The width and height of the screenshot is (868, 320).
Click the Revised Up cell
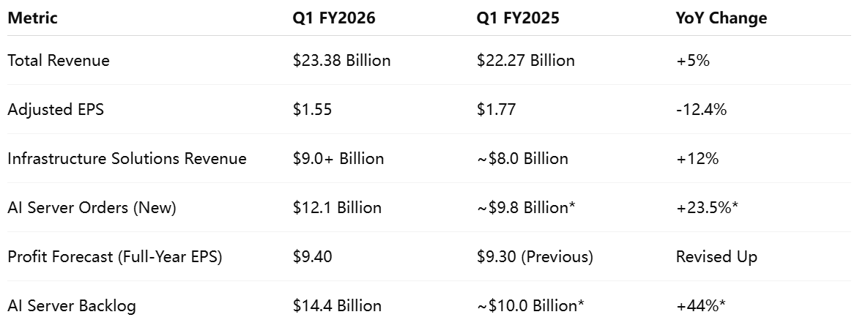716,257
